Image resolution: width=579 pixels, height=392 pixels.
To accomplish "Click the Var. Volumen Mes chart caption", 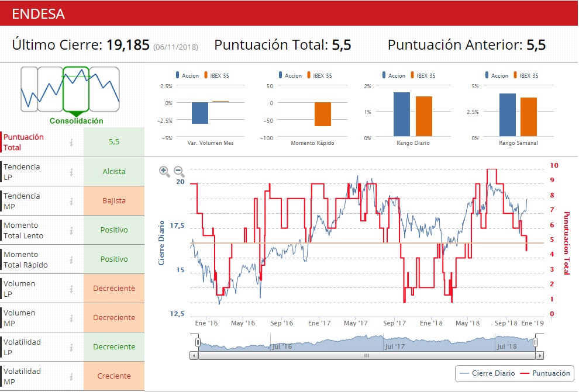I will click(211, 143).
